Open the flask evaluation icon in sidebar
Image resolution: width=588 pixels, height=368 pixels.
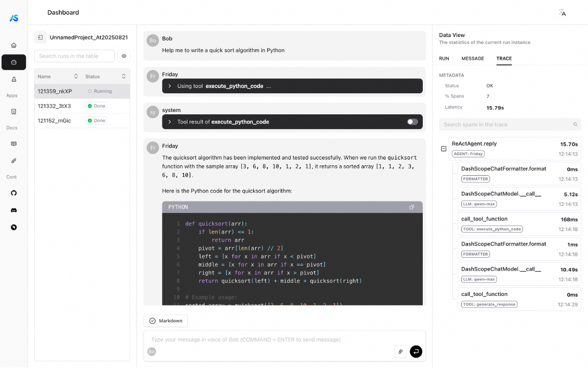(x=13, y=79)
